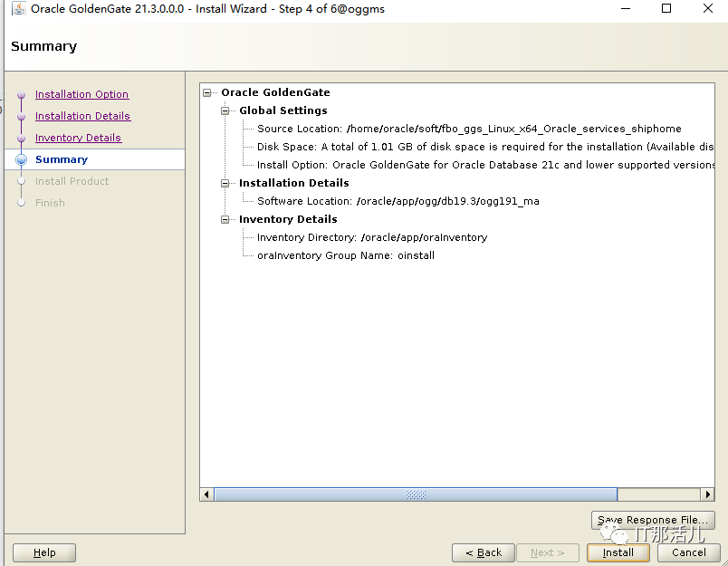Click the Installation Details step bullet

22,117
